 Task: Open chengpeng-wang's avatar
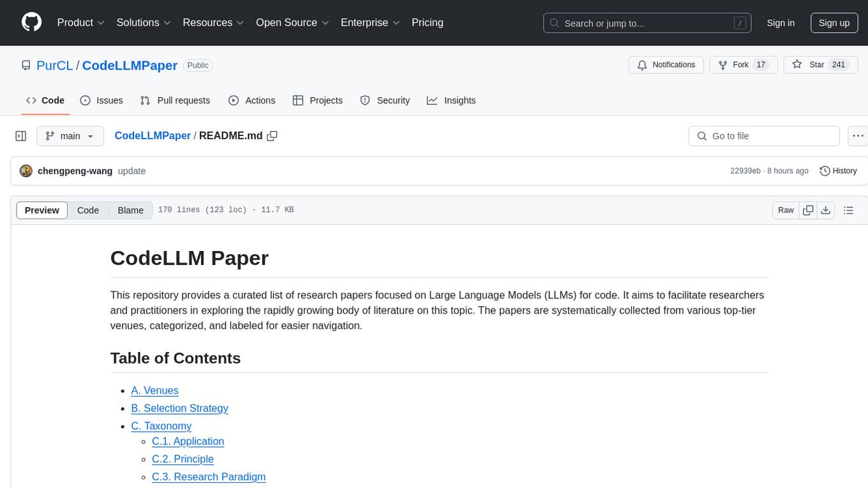tap(26, 171)
